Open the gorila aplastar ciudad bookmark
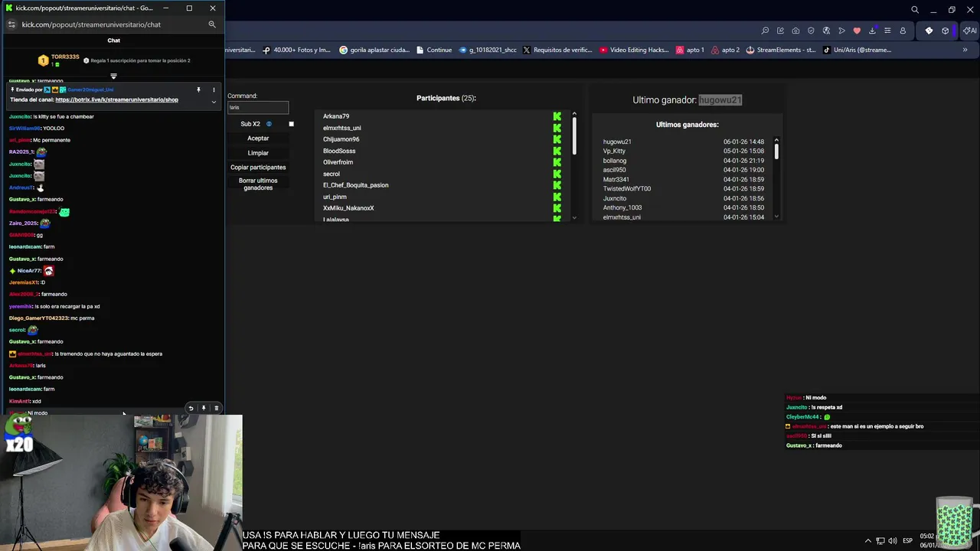Viewport: 980px width, 551px height. point(374,50)
